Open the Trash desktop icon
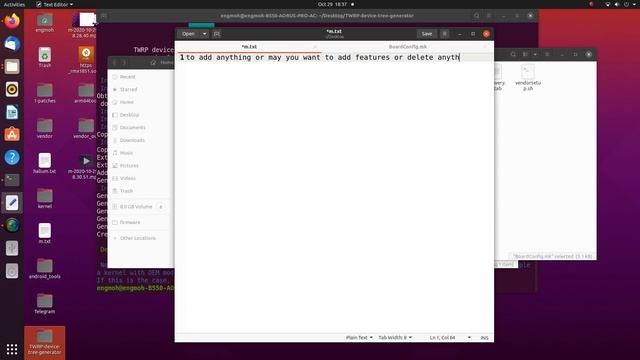Viewport: 640px width, 360px height. tap(44, 58)
